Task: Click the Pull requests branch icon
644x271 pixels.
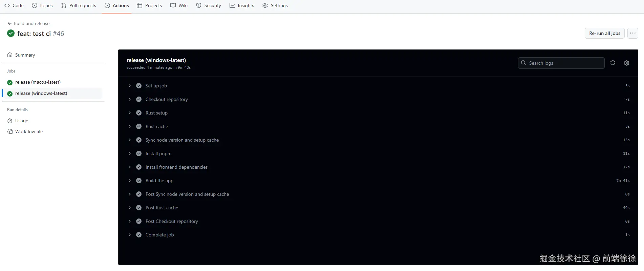Action: 64,5
